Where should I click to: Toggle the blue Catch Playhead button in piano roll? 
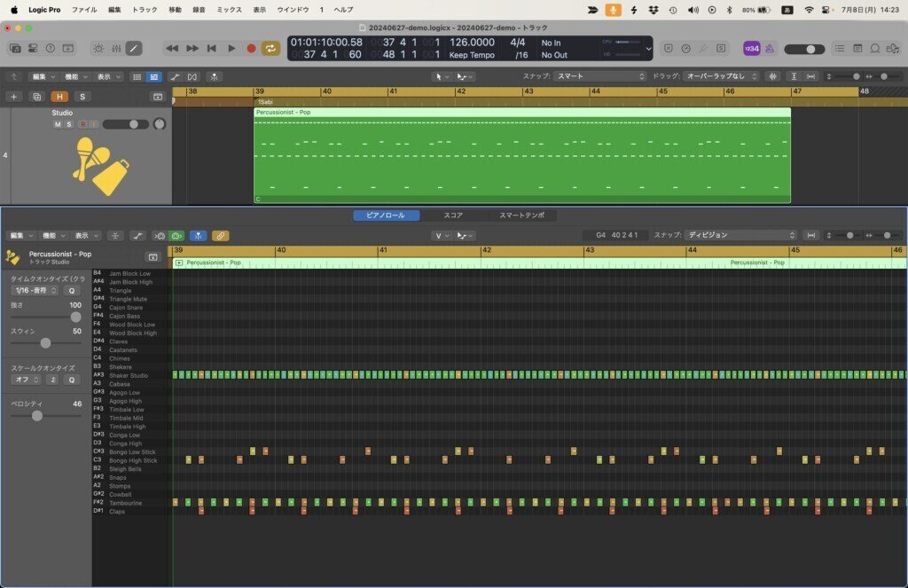tap(198, 236)
